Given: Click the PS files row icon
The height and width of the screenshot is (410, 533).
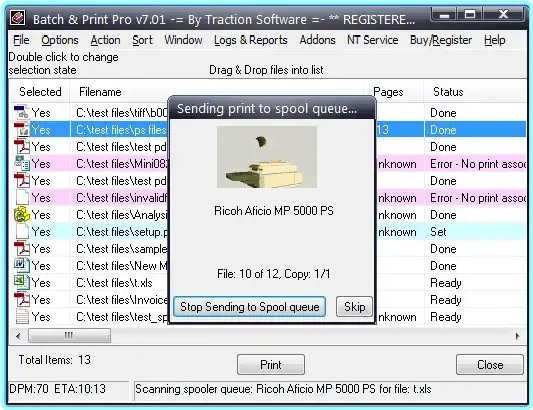Looking at the screenshot, I should [x=22, y=130].
